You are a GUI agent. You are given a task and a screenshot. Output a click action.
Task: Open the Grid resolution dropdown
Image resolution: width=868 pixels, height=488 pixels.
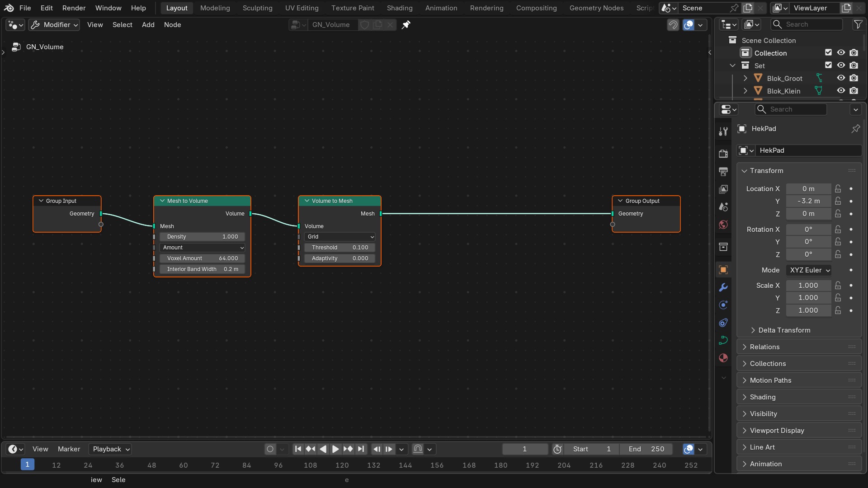(340, 237)
